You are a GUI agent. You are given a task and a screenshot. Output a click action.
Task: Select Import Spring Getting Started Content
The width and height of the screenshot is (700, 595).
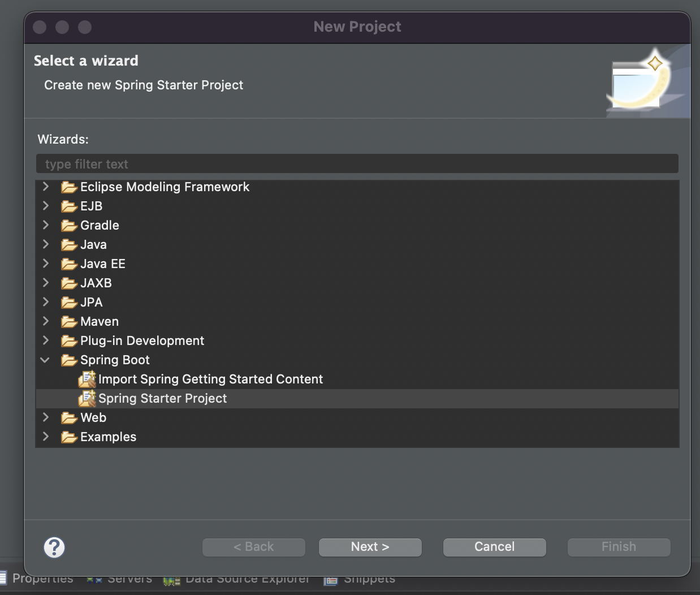click(210, 380)
